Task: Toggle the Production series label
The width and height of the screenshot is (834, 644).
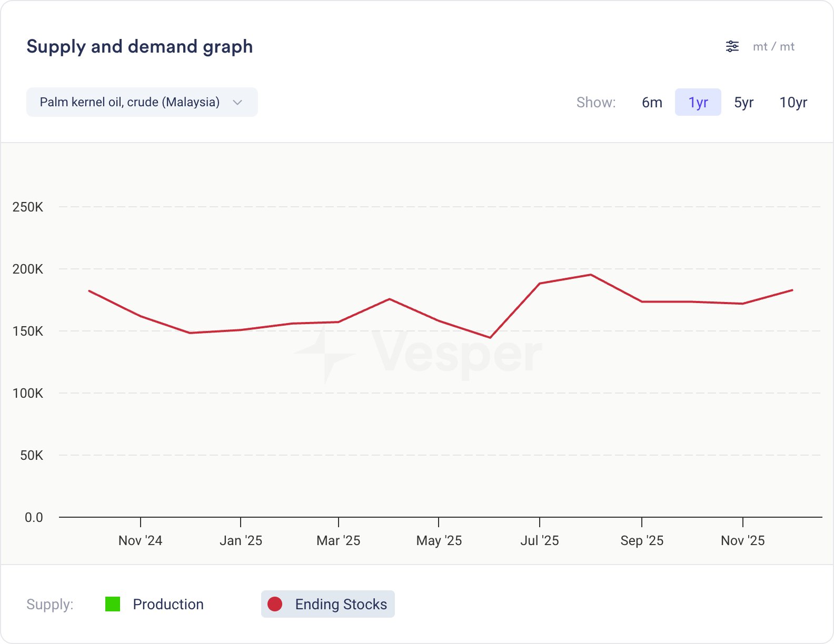Action: [x=168, y=604]
